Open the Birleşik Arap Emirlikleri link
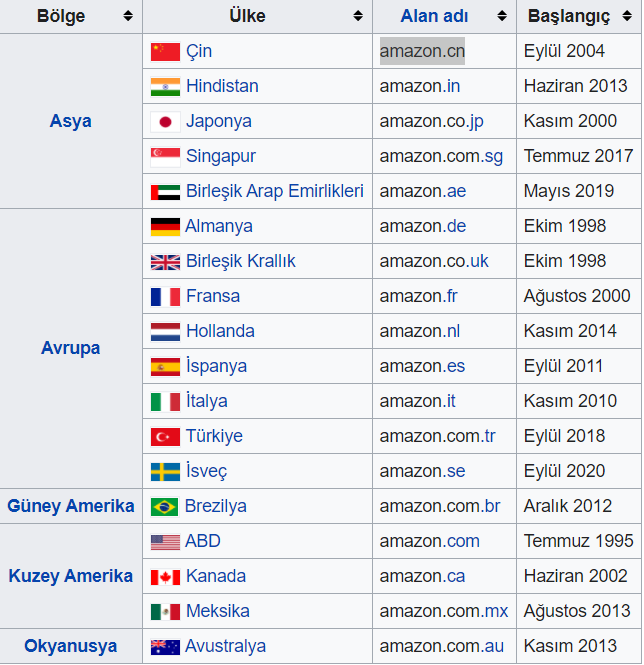The width and height of the screenshot is (644, 665). coord(275,191)
